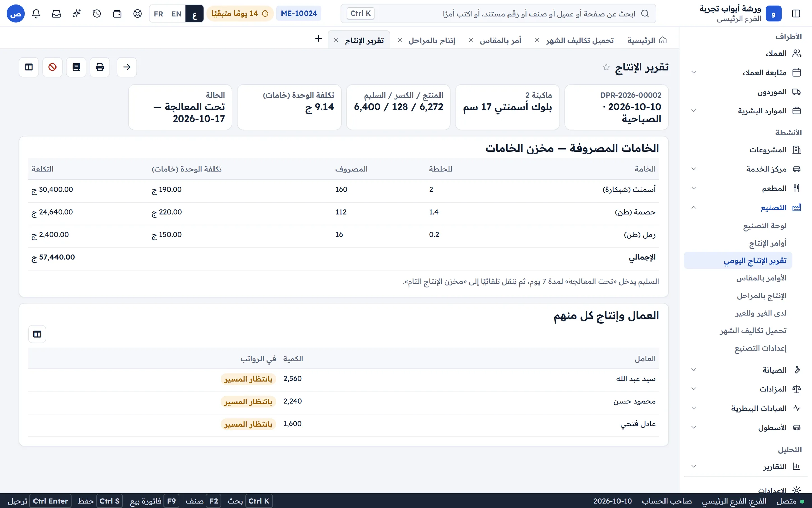
Task: Open إعدادات التصنيع in sidebar
Action: pyautogui.click(x=760, y=348)
